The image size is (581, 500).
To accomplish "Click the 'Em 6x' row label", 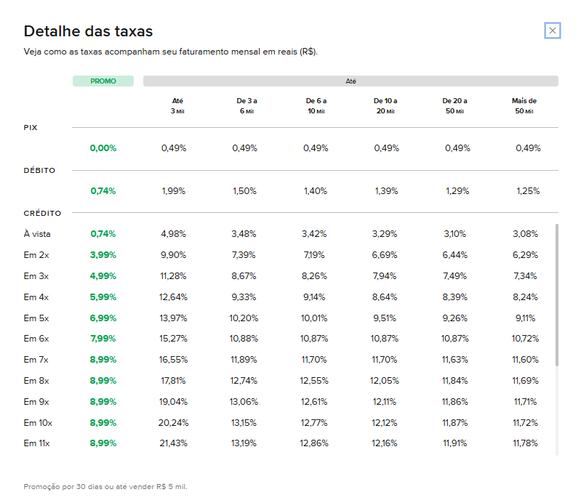I will pyautogui.click(x=36, y=338).
